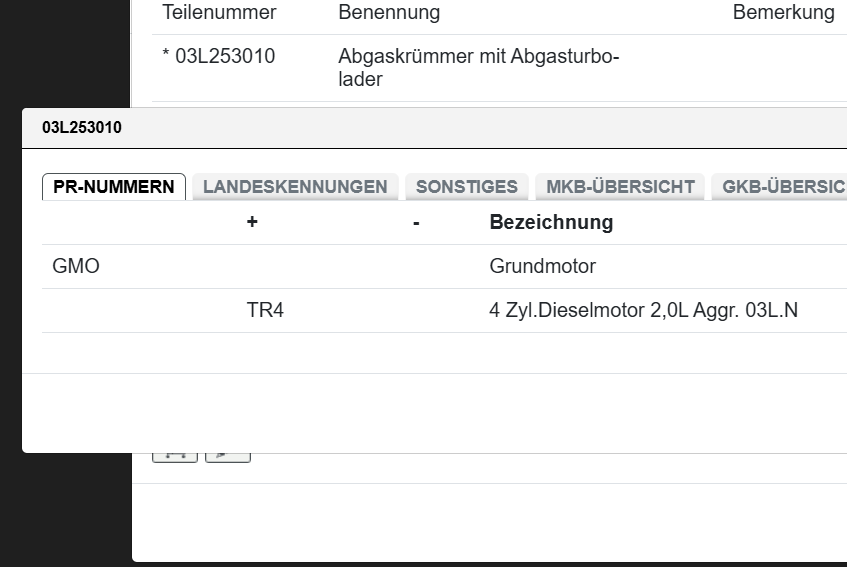
Task: Select the TR4 PR number entry
Action: point(265,311)
